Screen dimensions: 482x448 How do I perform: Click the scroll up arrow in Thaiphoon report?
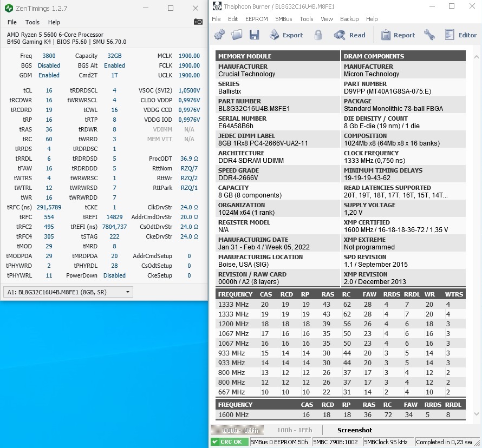coord(477,57)
